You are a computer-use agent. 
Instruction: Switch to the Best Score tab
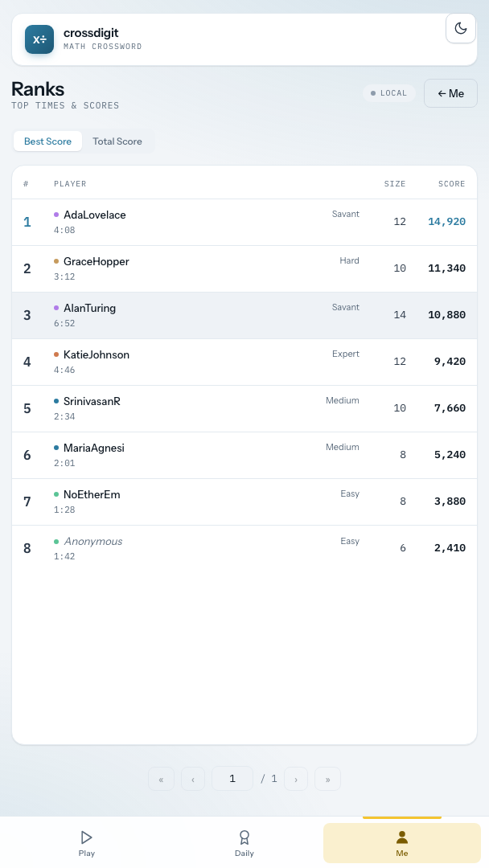coord(47,141)
